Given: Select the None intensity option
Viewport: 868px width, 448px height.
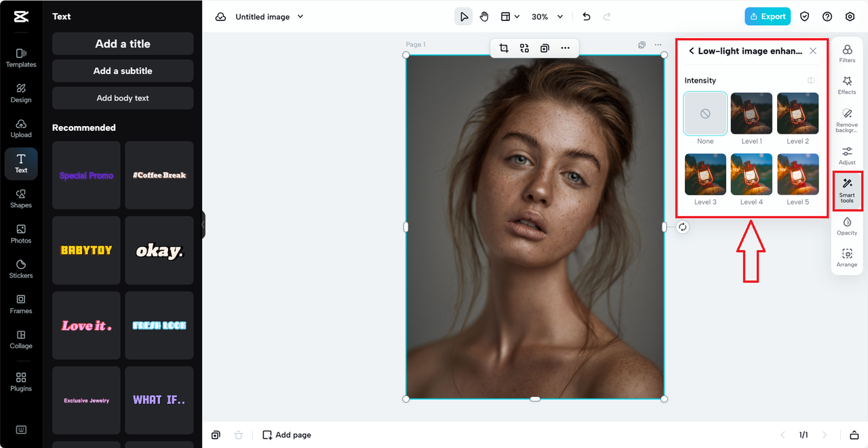Looking at the screenshot, I should (x=705, y=114).
